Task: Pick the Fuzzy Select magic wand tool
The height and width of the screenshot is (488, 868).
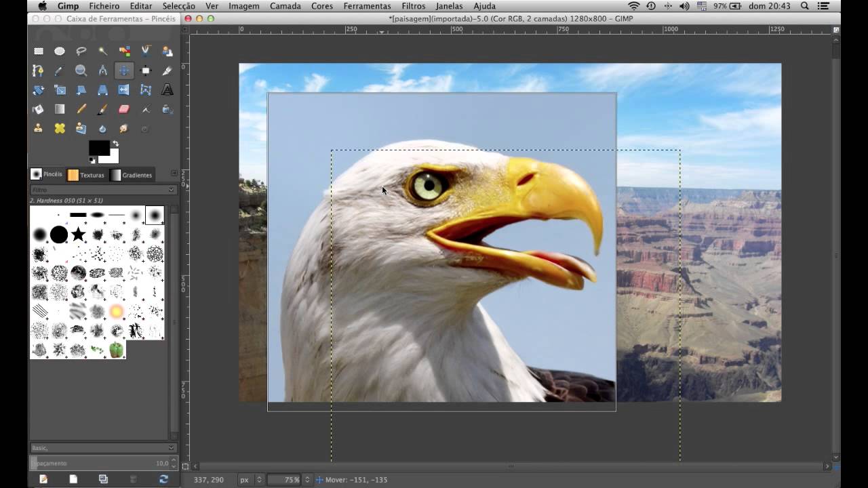Action: pyautogui.click(x=102, y=51)
